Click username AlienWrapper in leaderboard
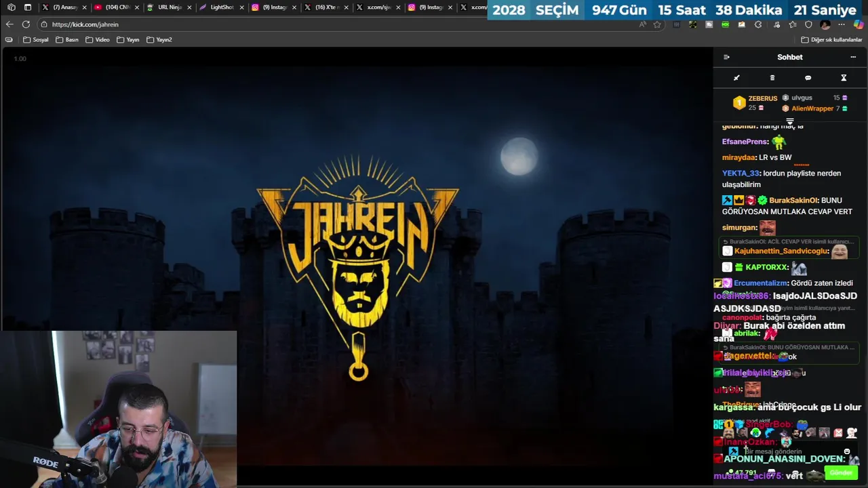The width and height of the screenshot is (868, 488). click(x=812, y=108)
